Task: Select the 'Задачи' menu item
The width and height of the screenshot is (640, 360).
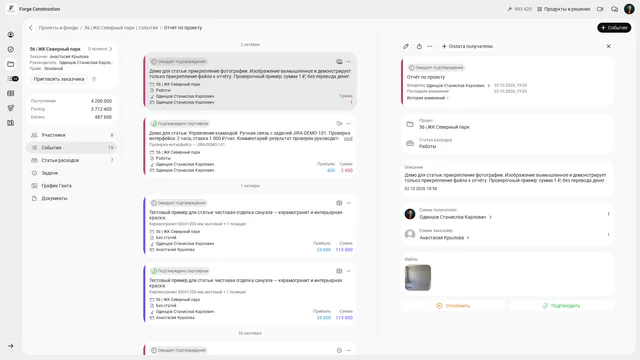Action: (72, 173)
